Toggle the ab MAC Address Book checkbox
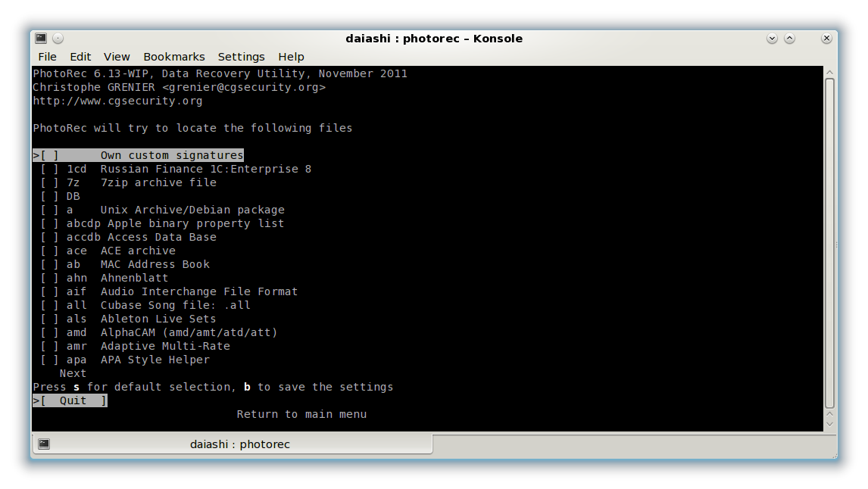Image resolution: width=868 pixels, height=489 pixels. (x=49, y=264)
